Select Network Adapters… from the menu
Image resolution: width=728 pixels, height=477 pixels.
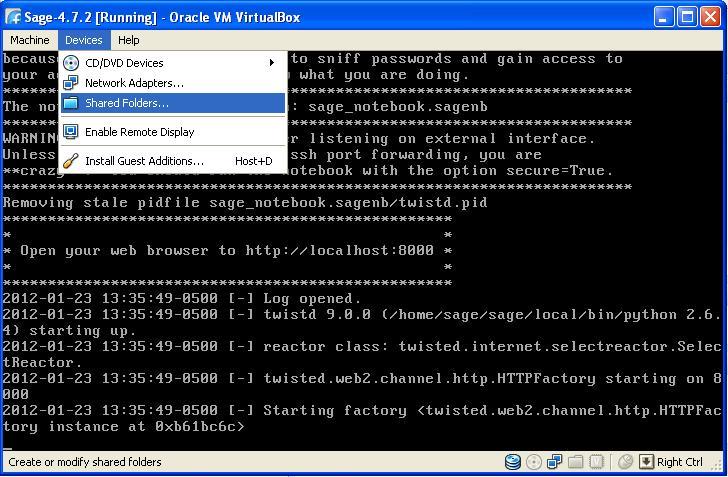(134, 83)
